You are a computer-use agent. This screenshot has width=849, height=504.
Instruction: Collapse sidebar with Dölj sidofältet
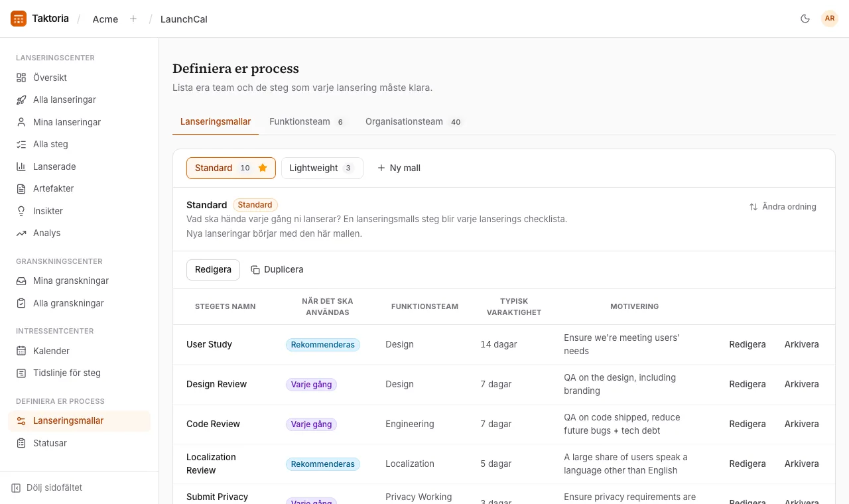(x=46, y=487)
